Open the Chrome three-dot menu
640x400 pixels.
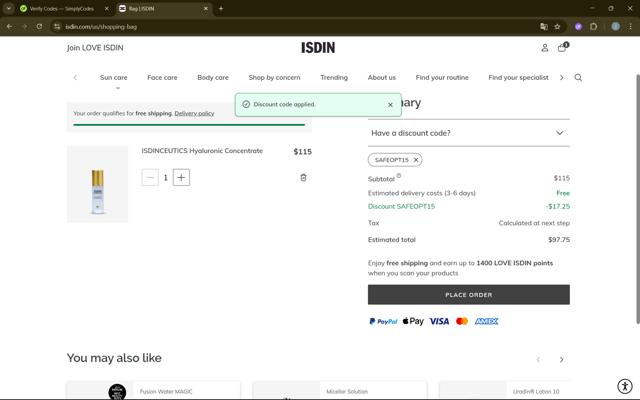point(630,27)
